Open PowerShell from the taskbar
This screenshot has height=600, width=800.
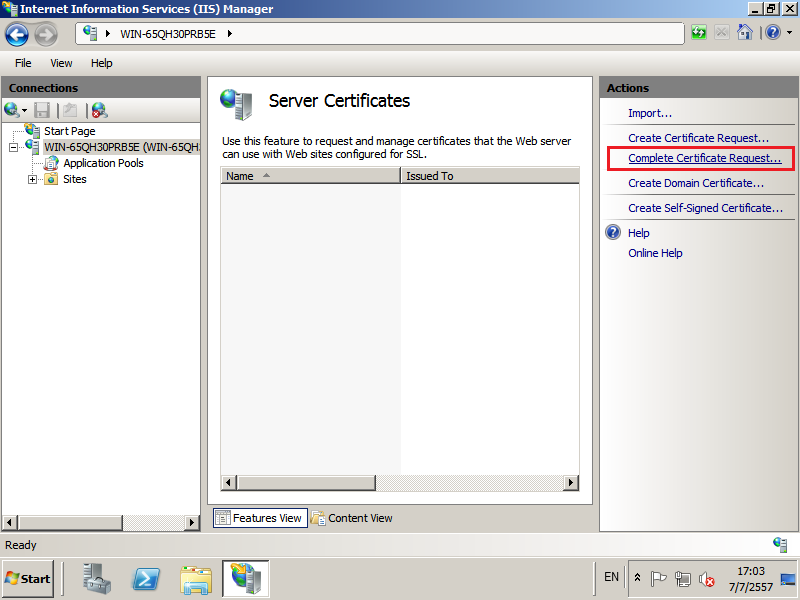pyautogui.click(x=148, y=578)
